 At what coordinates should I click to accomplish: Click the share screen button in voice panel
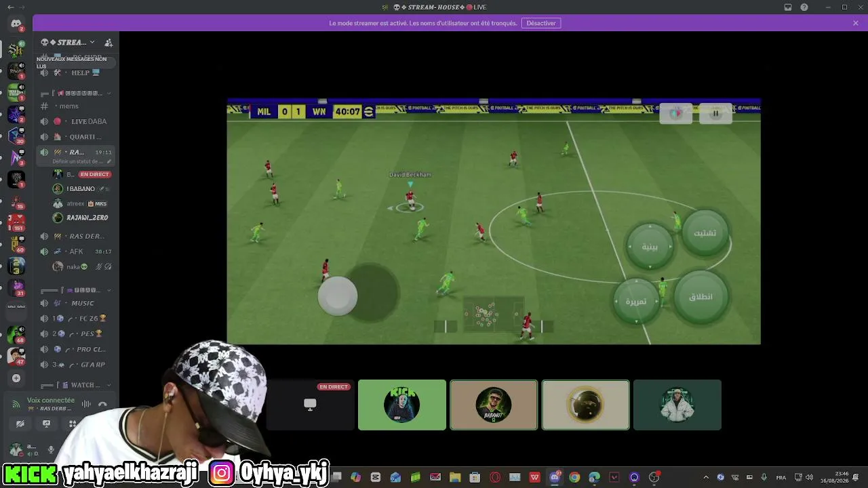click(x=46, y=424)
